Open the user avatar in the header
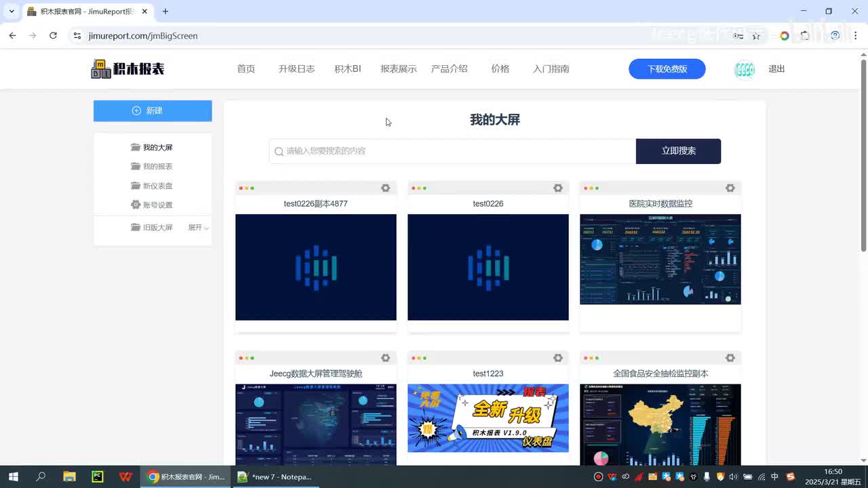 tap(745, 69)
